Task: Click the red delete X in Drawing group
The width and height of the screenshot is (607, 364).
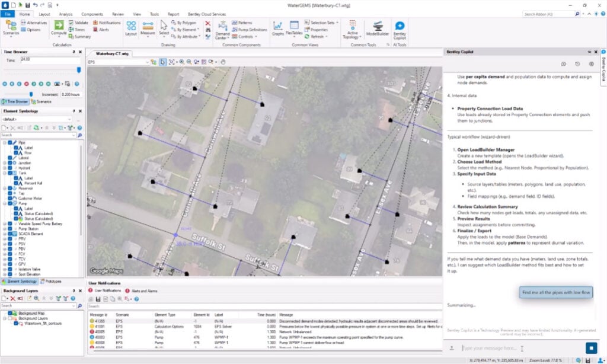Action: coord(208,23)
